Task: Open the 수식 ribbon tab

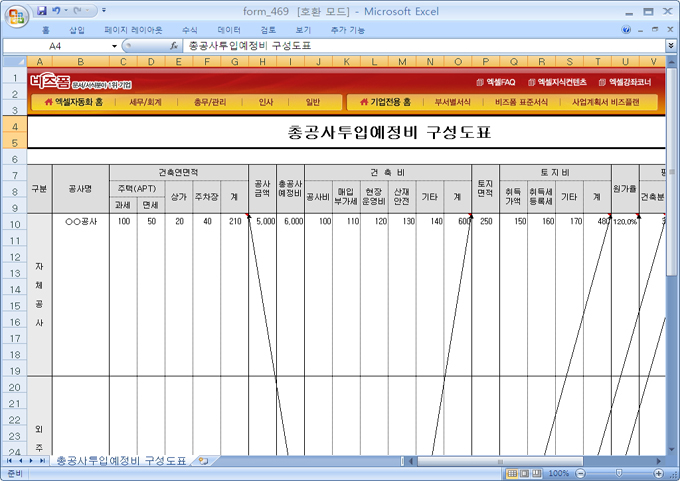Action: (190, 30)
